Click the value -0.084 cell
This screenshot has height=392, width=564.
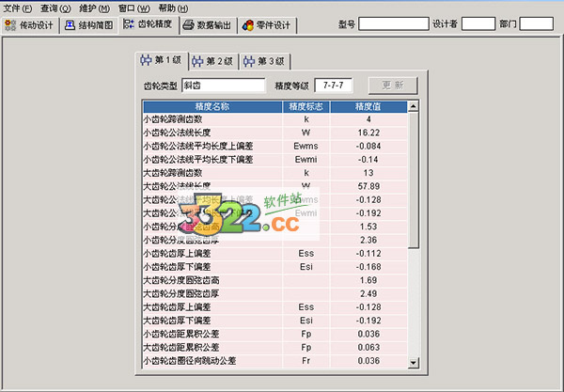pyautogui.click(x=368, y=146)
